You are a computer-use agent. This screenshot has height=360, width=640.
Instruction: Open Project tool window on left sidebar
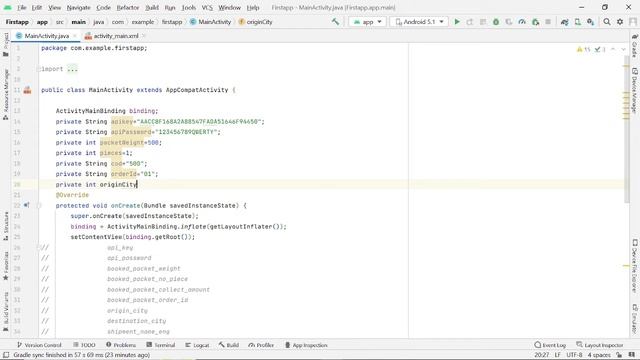click(x=6, y=44)
